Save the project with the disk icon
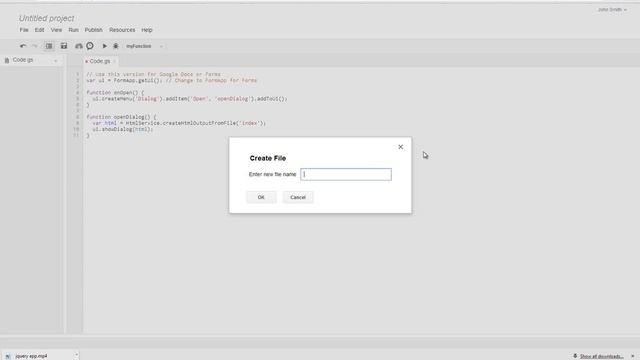 pyautogui.click(x=64, y=46)
